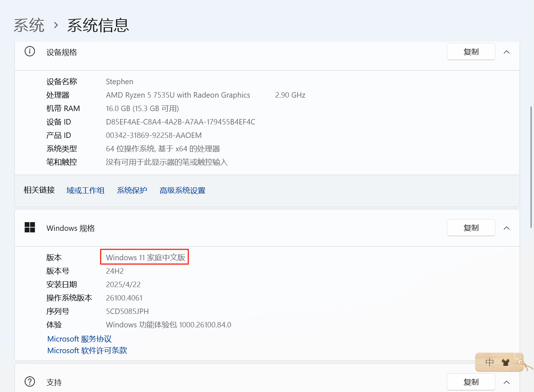Click the 支持 section header title
The height and width of the screenshot is (392, 534).
pos(54,383)
